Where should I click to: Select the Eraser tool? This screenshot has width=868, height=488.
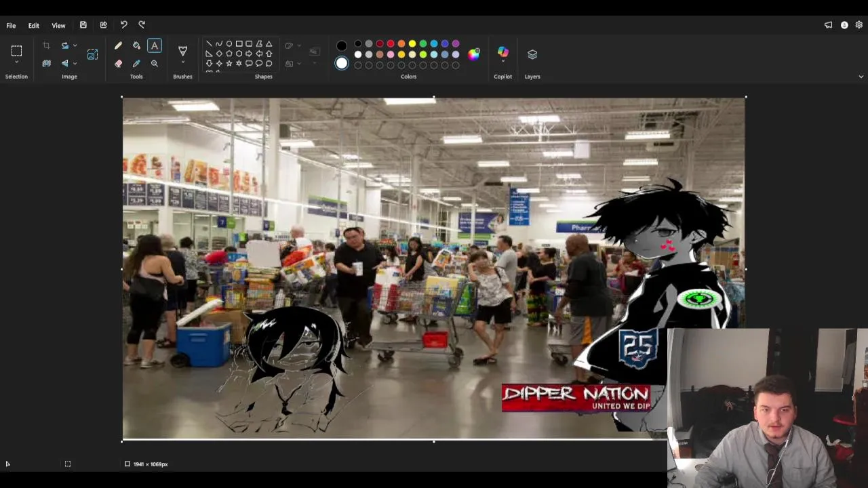pyautogui.click(x=118, y=64)
